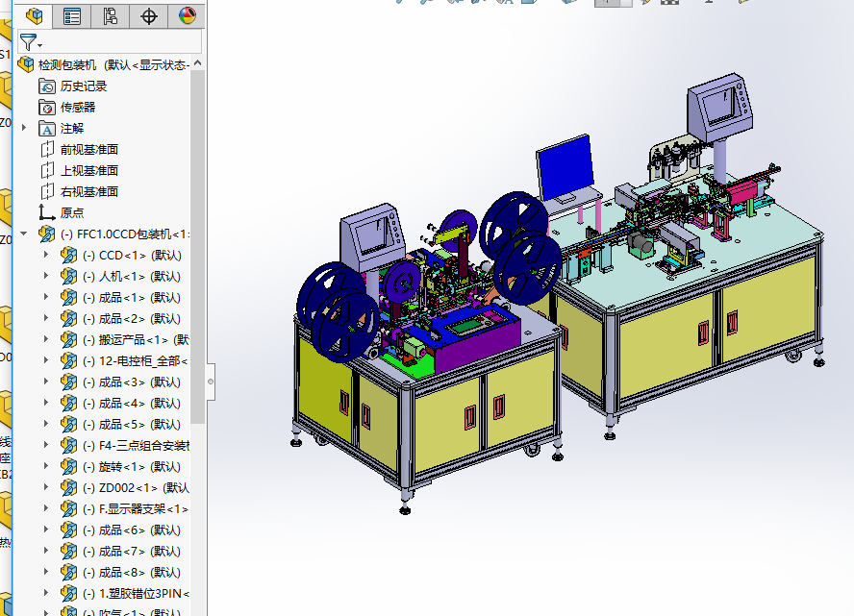Click the 成品<2> assembly icon
Viewport: 854px width, 616px height.
tap(68, 318)
